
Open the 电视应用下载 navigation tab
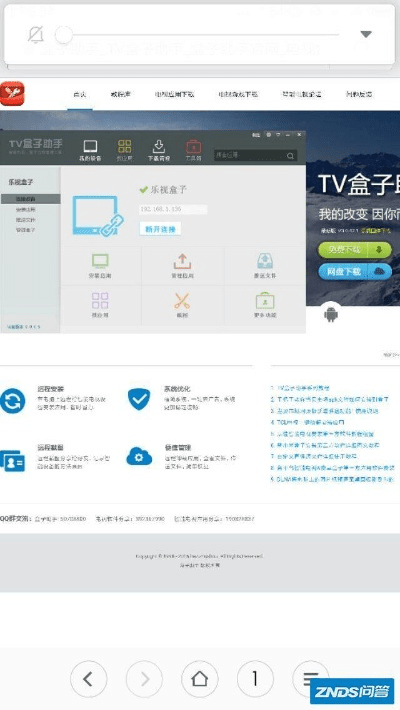(x=174, y=94)
